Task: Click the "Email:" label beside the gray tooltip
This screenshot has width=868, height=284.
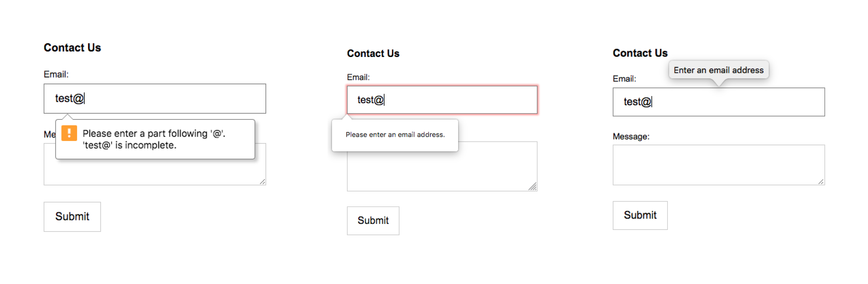Action: click(624, 79)
